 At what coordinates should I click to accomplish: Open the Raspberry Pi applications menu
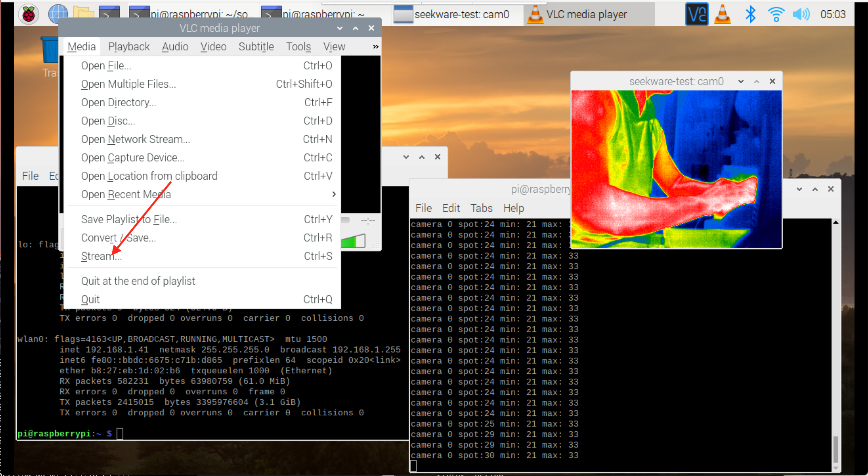[x=29, y=14]
